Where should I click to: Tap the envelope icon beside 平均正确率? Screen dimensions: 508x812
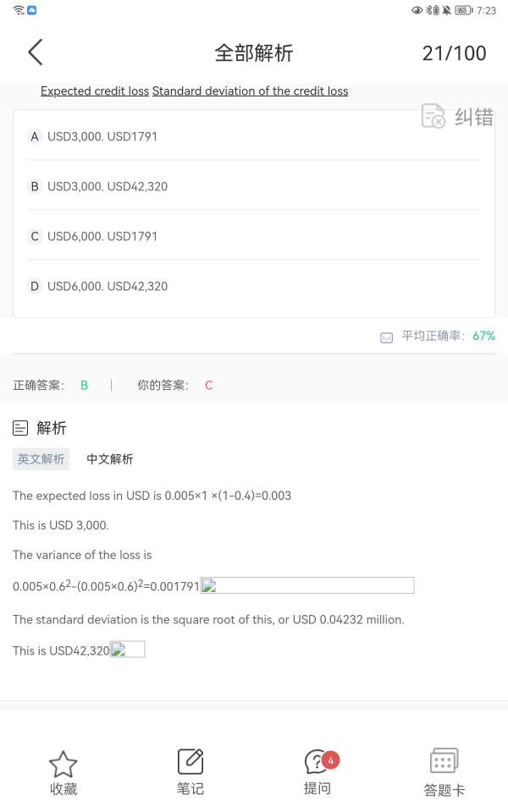click(x=387, y=337)
